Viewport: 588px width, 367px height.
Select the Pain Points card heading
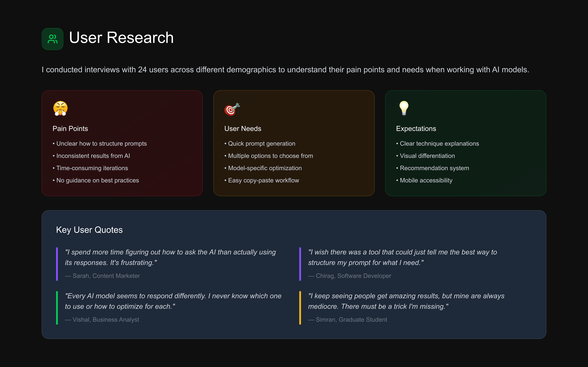click(70, 129)
